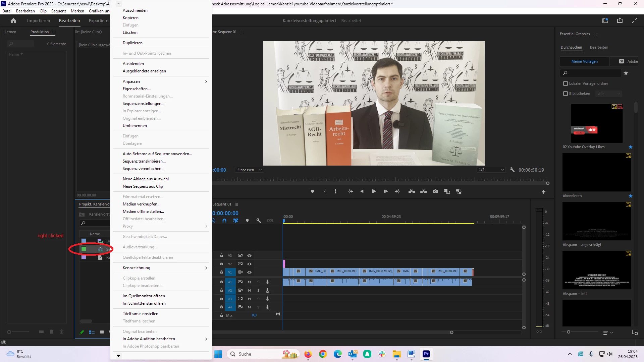Open the Settings wrench icon beside timecode
This screenshot has height=362, width=644.
pos(512,170)
